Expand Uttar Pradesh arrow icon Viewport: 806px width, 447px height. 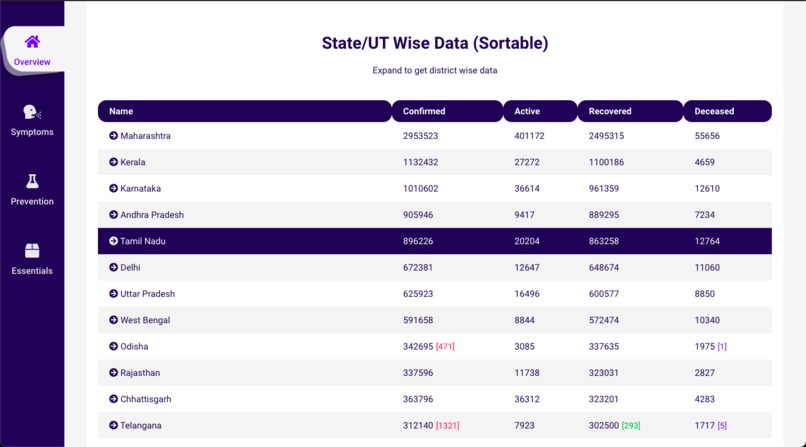pyautogui.click(x=114, y=293)
